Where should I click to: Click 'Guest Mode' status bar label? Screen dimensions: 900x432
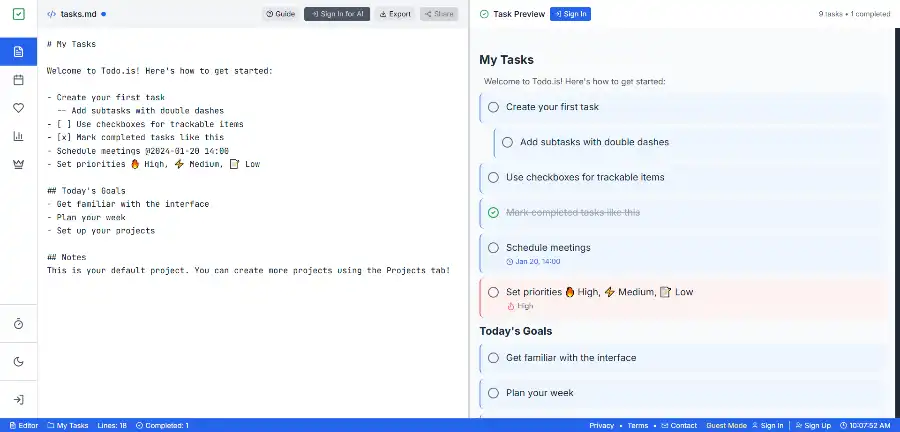(726, 426)
